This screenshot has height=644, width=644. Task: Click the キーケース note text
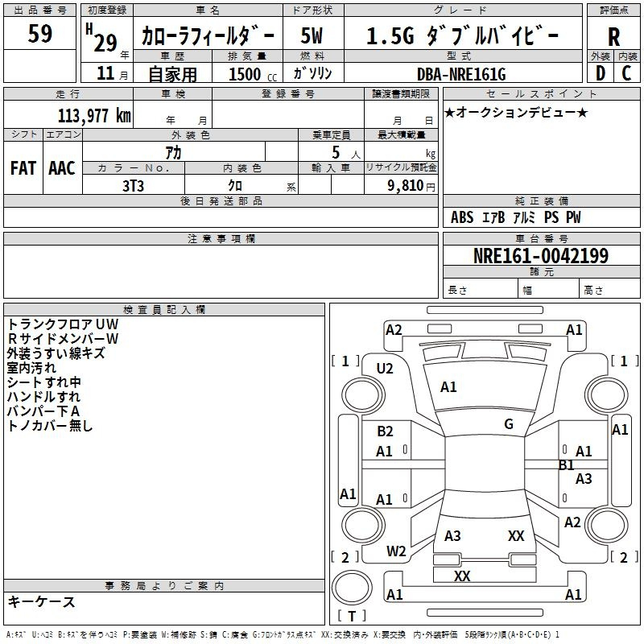(x=41, y=601)
